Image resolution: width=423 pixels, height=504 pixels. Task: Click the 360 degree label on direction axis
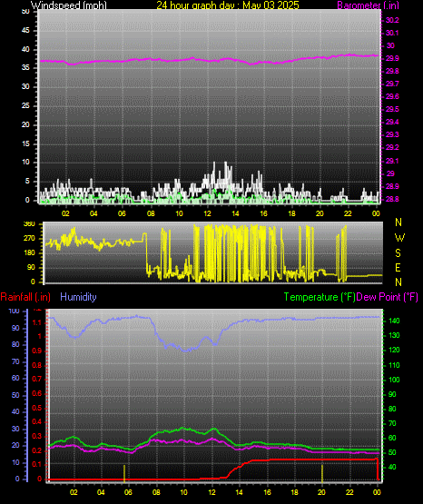coord(29,224)
